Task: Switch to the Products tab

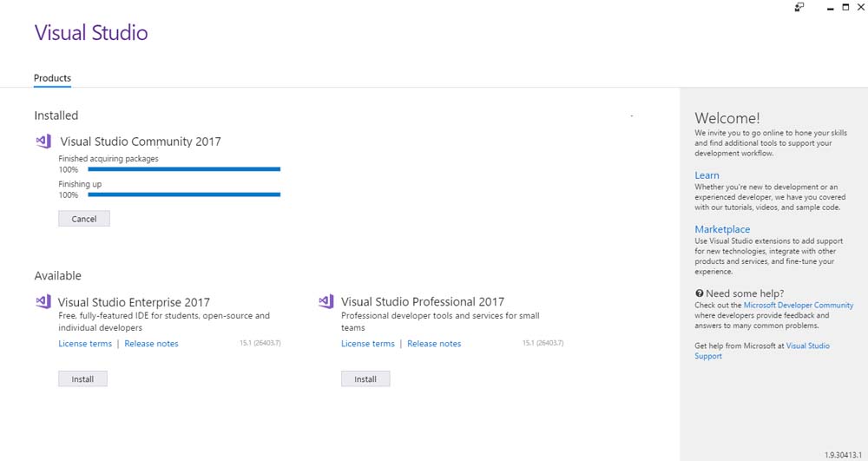Action: 53,78
